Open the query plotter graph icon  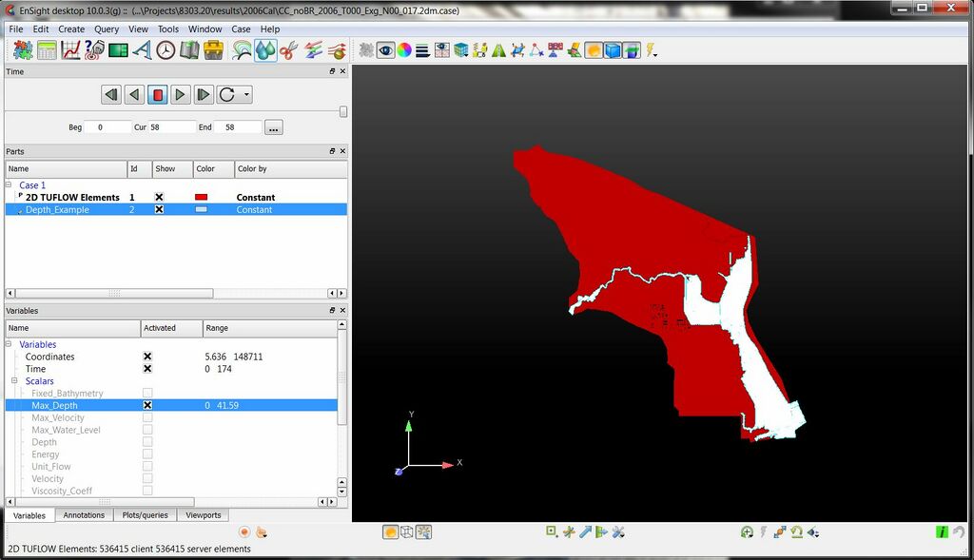pos(70,50)
